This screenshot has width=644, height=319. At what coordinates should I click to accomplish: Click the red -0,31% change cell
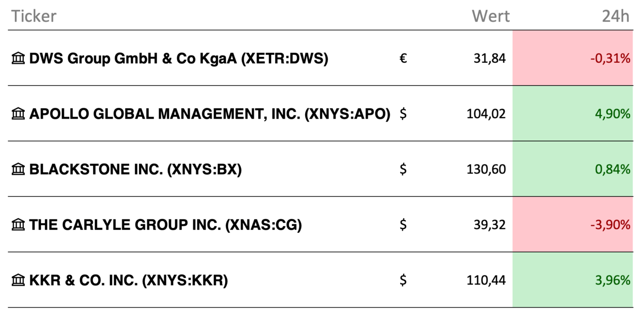(x=573, y=58)
